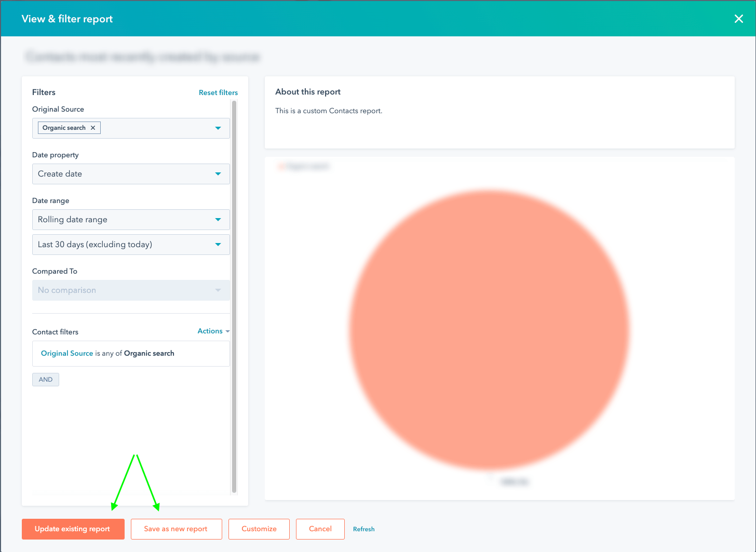Click the Original Source dropdown caret

tap(218, 128)
